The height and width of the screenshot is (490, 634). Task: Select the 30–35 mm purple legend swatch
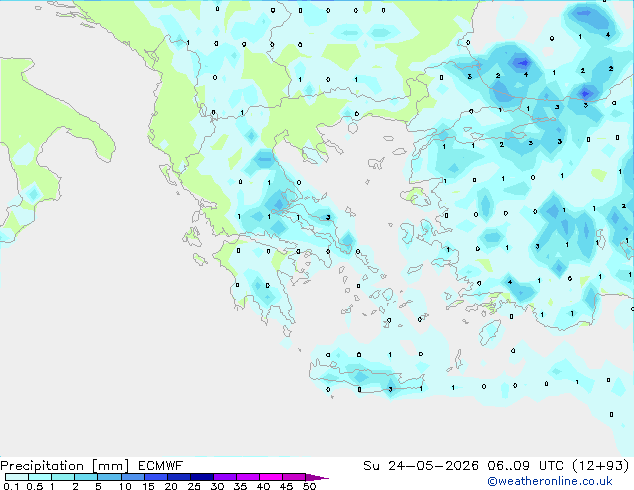click(224, 477)
